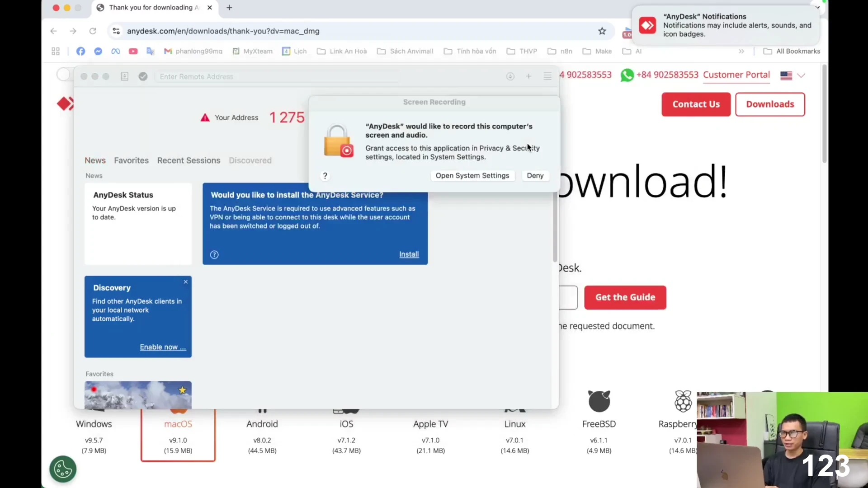
Task: Click WhatsApp phone number icon
Action: coord(627,75)
